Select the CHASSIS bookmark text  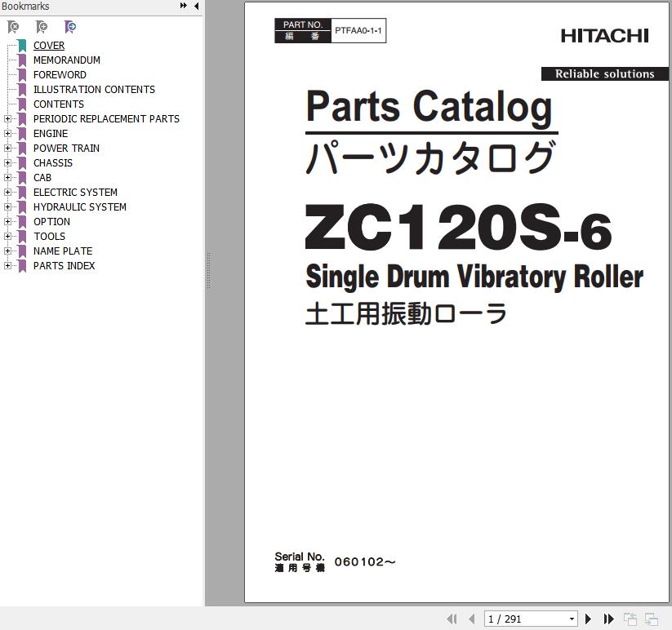[x=53, y=162]
